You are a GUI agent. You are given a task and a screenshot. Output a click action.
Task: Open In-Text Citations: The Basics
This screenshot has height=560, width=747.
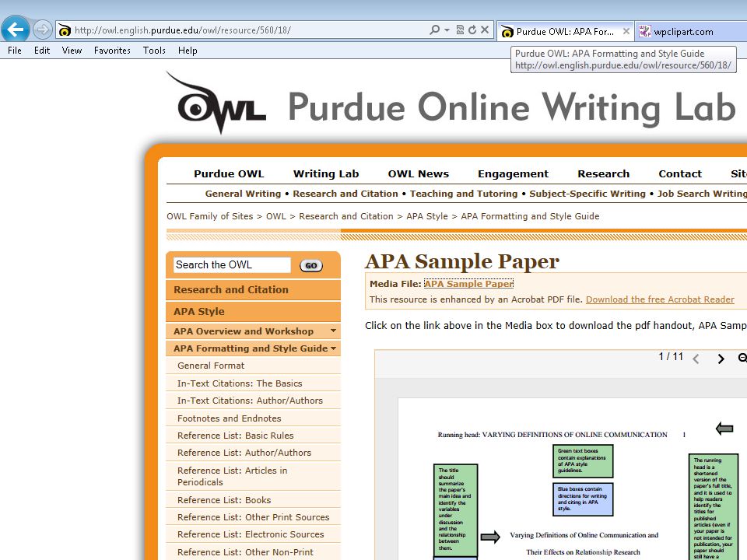[x=253, y=383]
